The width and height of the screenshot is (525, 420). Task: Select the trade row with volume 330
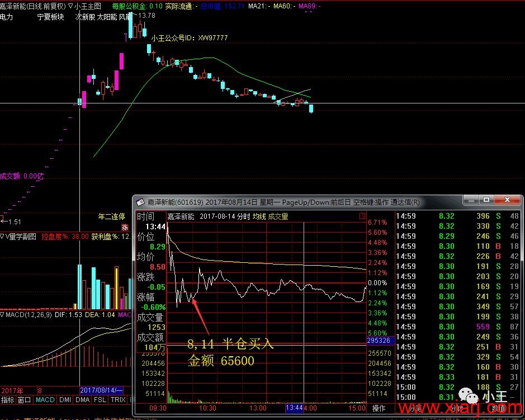click(x=457, y=226)
